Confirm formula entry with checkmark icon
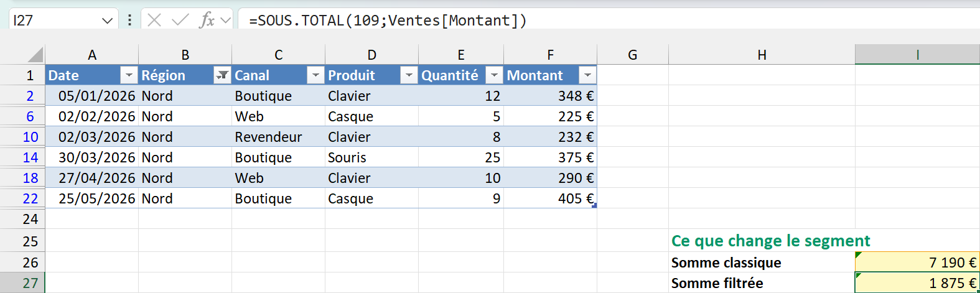Viewport: 980px width, 293px height. 180,21
